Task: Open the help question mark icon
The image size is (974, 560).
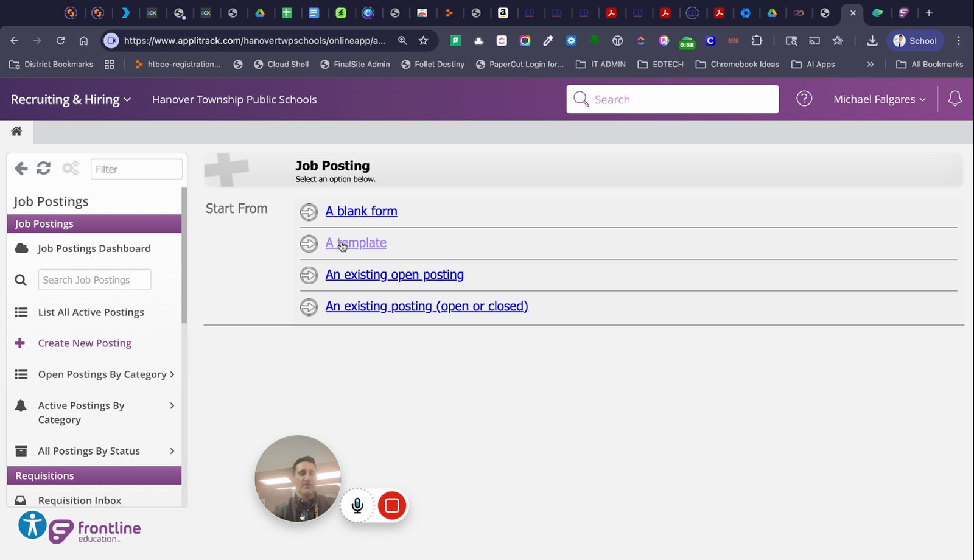Action: (804, 99)
